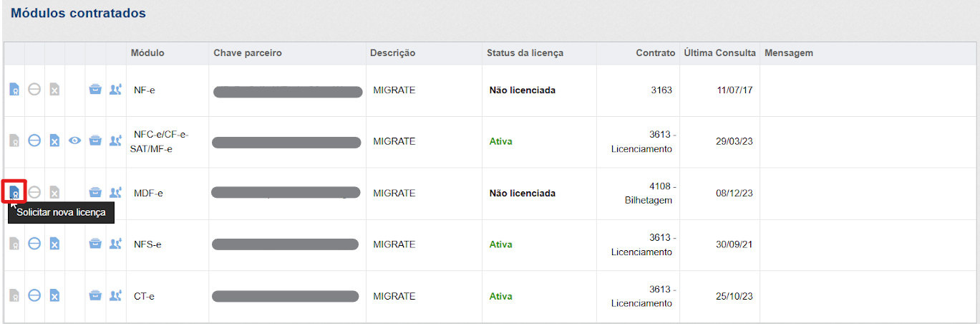Click the Chave parceiro column header
The height and width of the screenshot is (324, 980).
247,53
